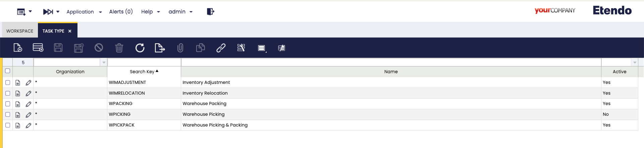This screenshot has height=148, width=644.
Task: Click the Refresh icon in the toolbar
Action: [140, 48]
